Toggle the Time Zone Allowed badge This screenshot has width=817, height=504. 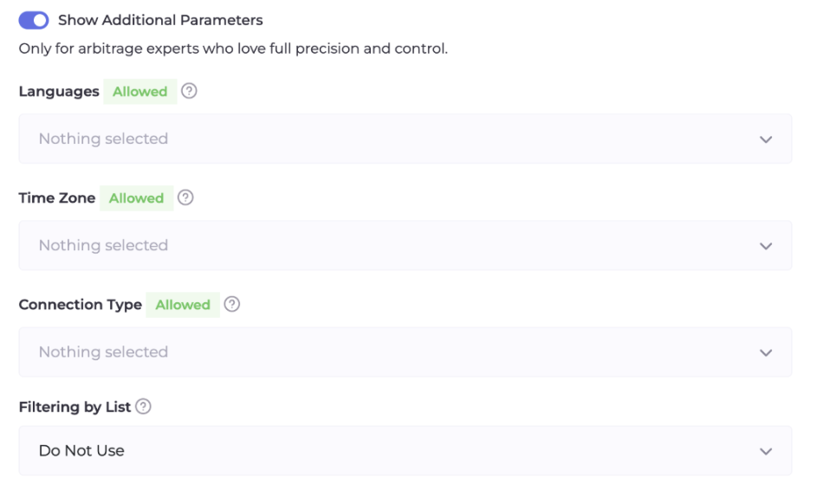(x=137, y=198)
